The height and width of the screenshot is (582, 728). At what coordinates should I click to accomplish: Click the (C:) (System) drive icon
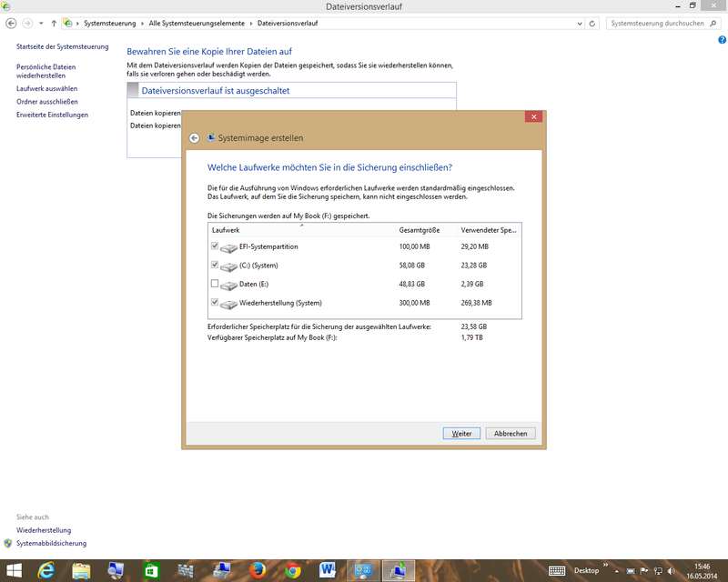[x=228, y=266]
